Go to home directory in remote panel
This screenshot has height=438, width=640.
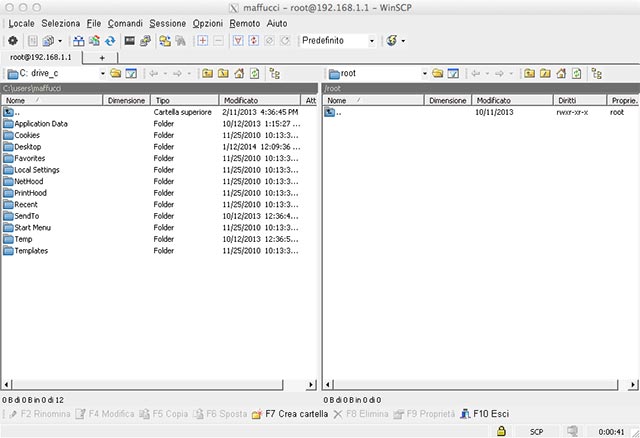click(561, 73)
